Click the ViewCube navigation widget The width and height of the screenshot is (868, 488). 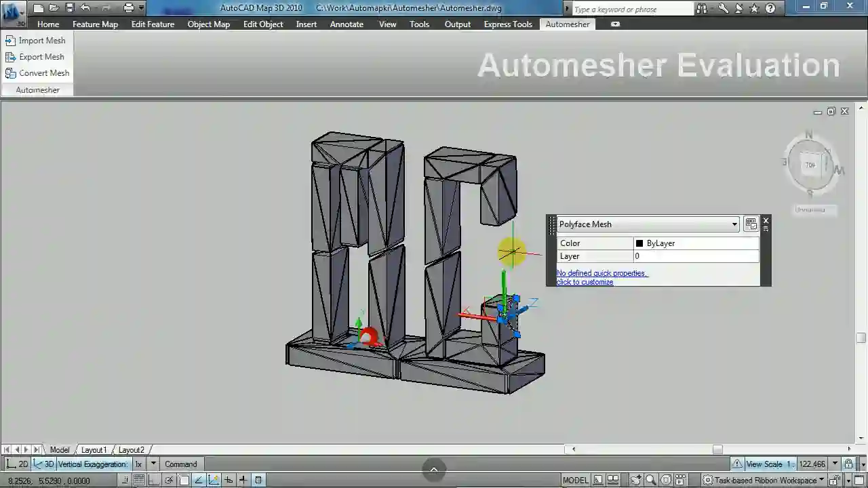[x=810, y=165]
